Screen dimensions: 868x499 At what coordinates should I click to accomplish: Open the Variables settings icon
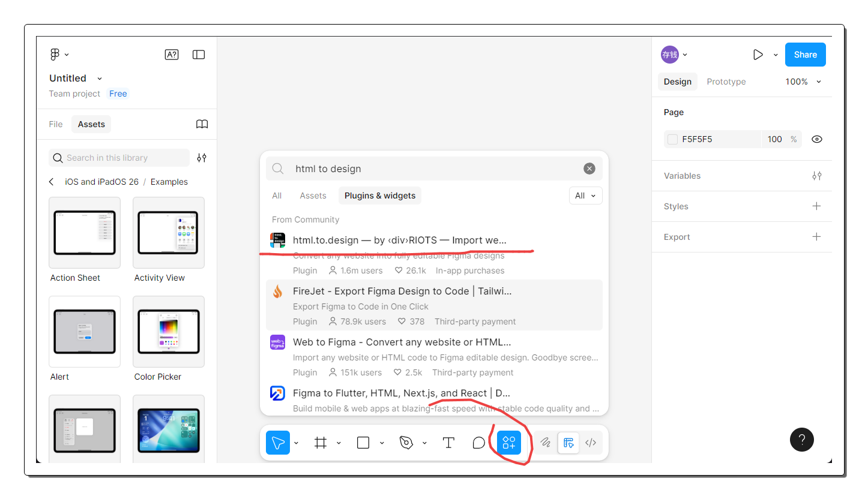pos(816,176)
